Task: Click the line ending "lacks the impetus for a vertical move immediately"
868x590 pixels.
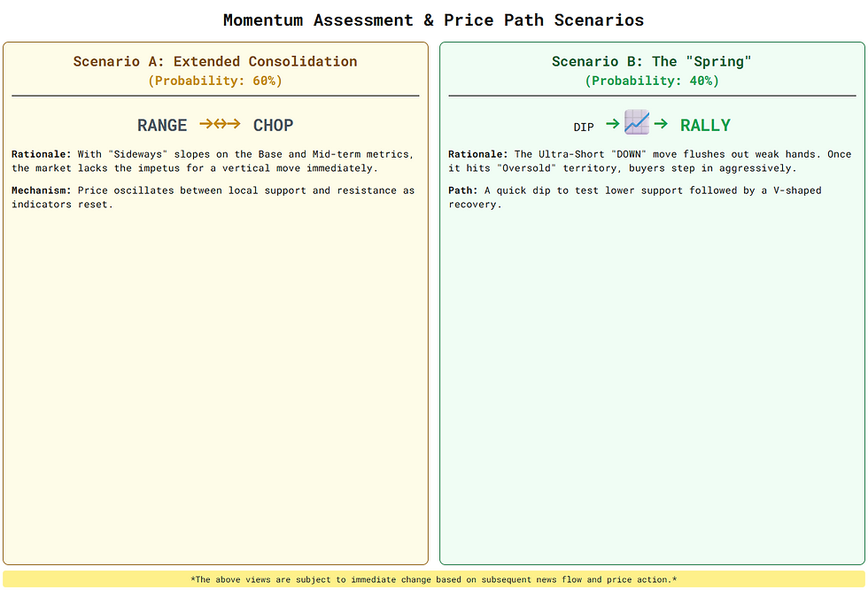Action: (x=195, y=167)
